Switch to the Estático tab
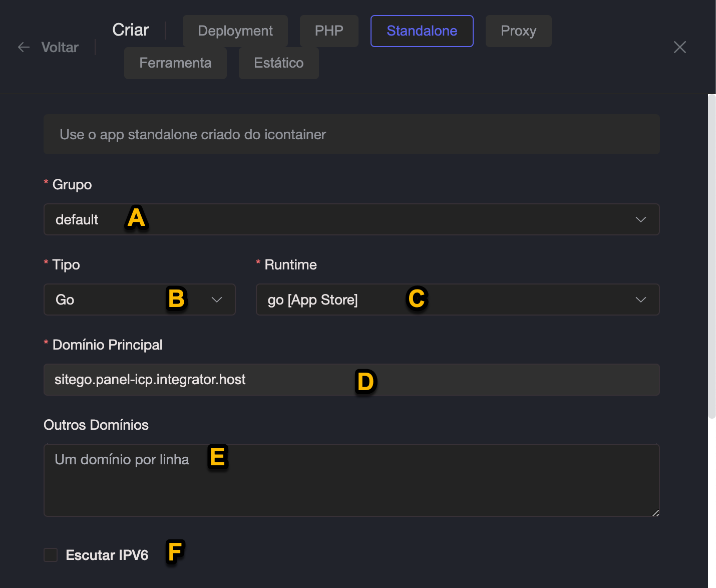Image resolution: width=716 pixels, height=588 pixels. (278, 63)
